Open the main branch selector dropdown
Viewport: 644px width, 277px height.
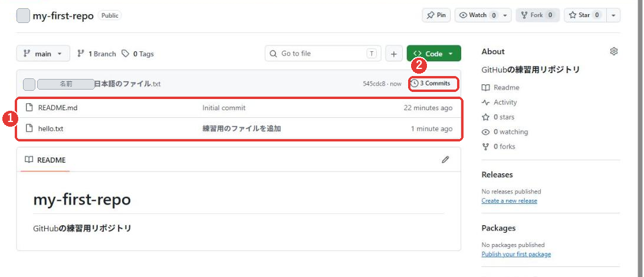(x=43, y=54)
